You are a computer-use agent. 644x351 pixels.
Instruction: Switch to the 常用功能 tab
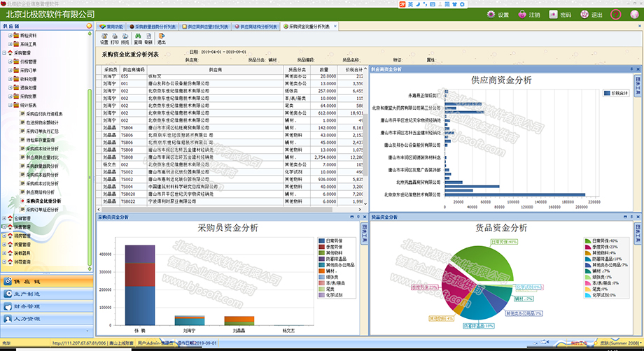point(111,27)
